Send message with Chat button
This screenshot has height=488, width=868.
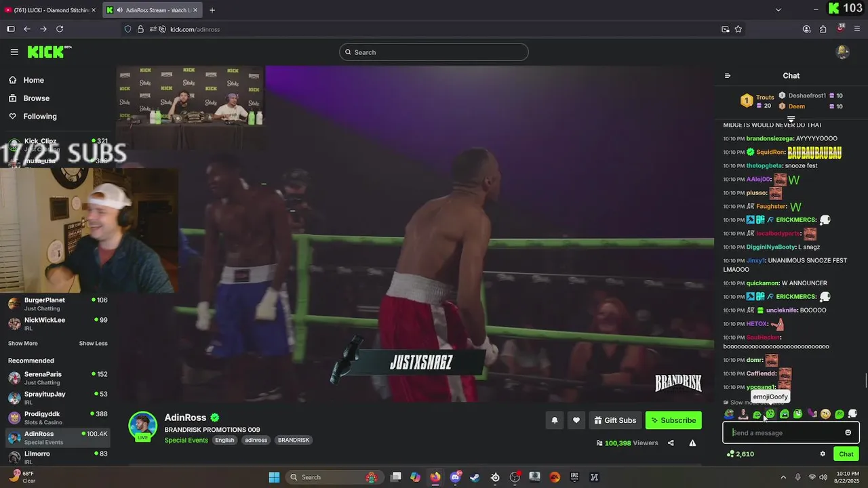[x=846, y=454]
